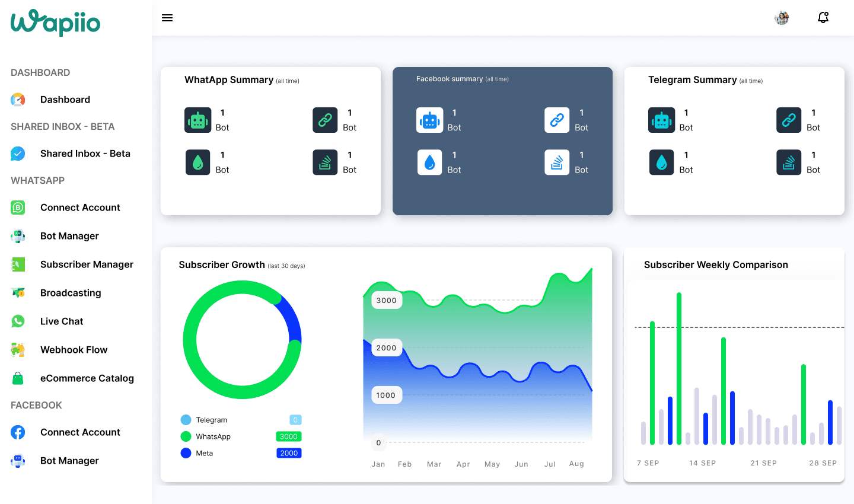This screenshot has width=854, height=504.
Task: Click the Shared Inbox - Beta checkmark icon
Action: (x=18, y=154)
